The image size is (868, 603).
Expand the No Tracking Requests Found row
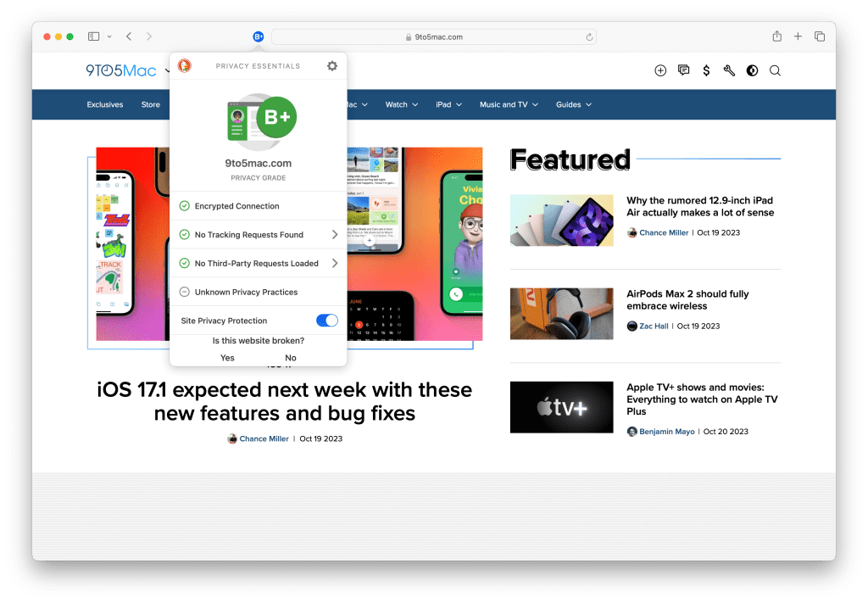(x=333, y=234)
